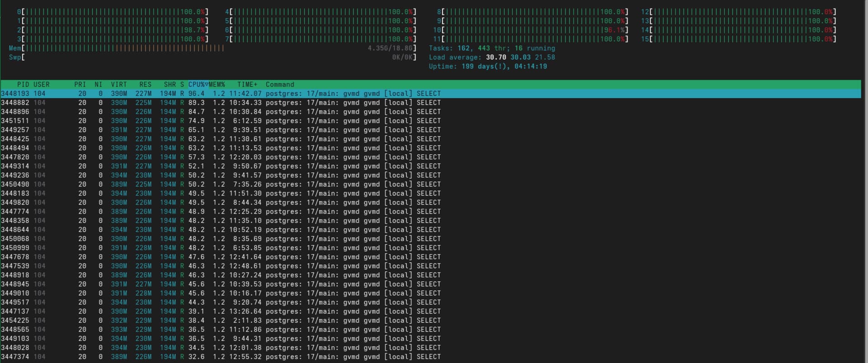Viewport: 868px width, 363px height.
Task: Select process row PID 3449314
Action: (430, 166)
